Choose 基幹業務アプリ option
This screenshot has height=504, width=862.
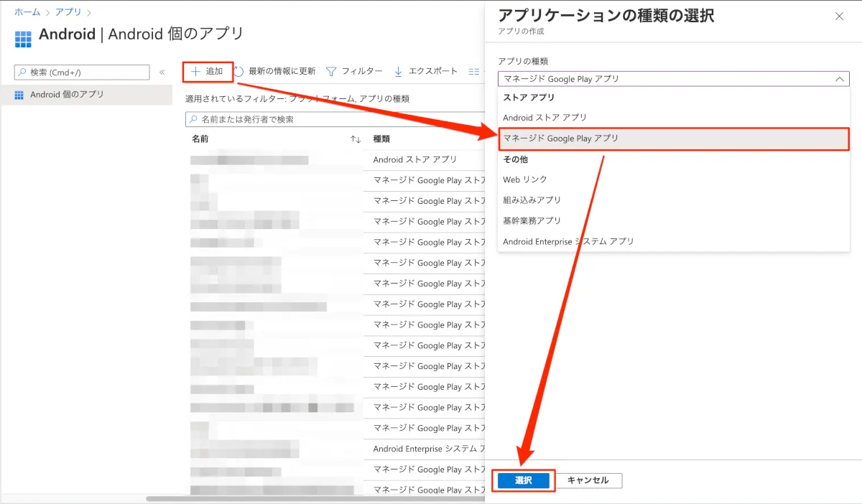[673, 221]
